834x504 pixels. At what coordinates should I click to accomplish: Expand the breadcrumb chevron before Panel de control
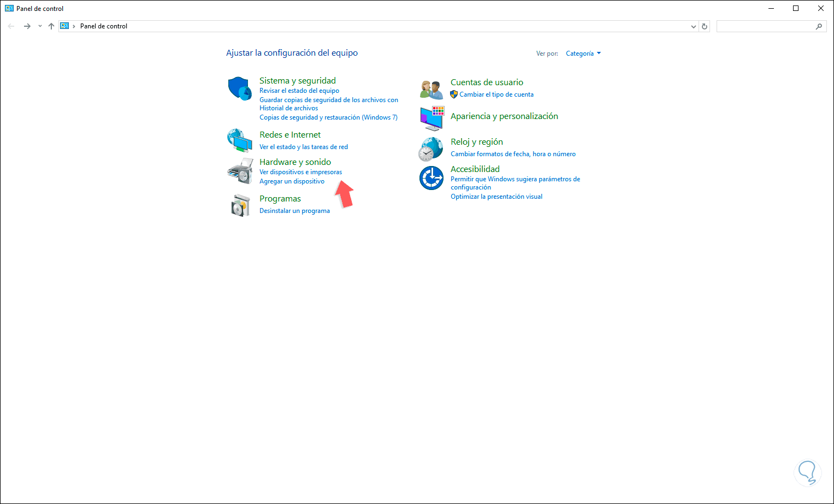click(74, 26)
